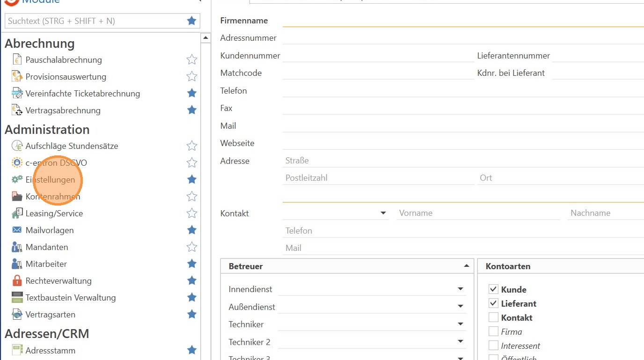Open Textbaustein Verwaltung module entry
Screen dimensions: 644x360
(70, 298)
